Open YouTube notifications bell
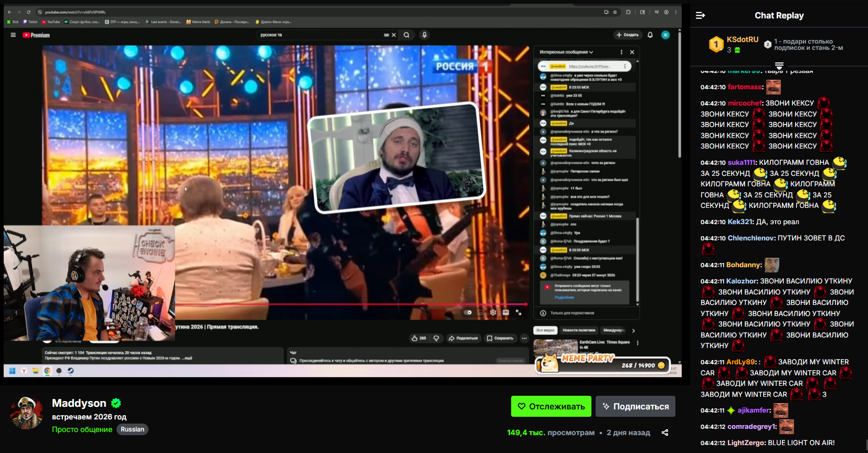Image resolution: width=868 pixels, height=453 pixels. click(x=650, y=35)
